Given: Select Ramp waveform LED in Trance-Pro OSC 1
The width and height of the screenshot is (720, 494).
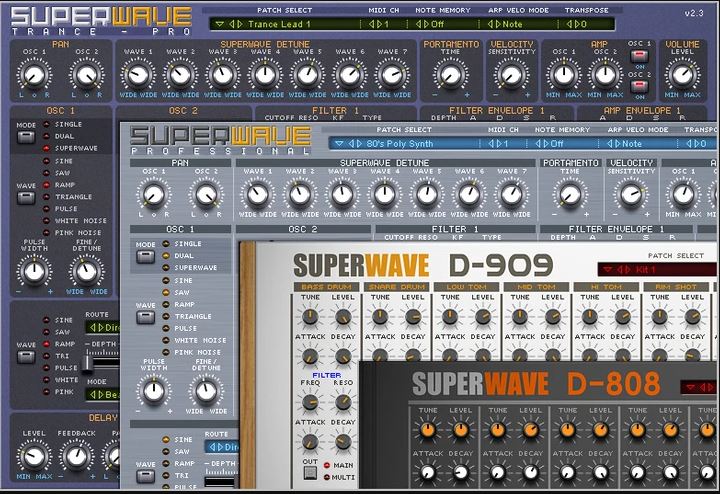Looking at the screenshot, I should [x=46, y=185].
